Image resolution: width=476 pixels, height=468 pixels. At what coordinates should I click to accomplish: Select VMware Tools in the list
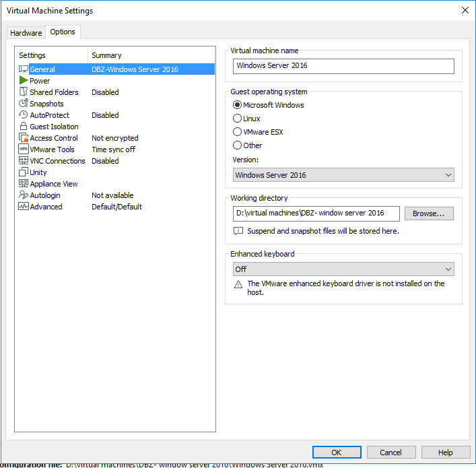click(116, 149)
